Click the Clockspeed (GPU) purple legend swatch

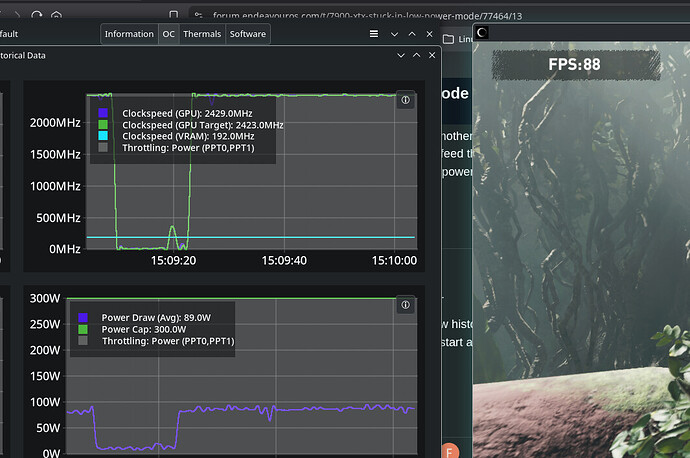(102, 112)
